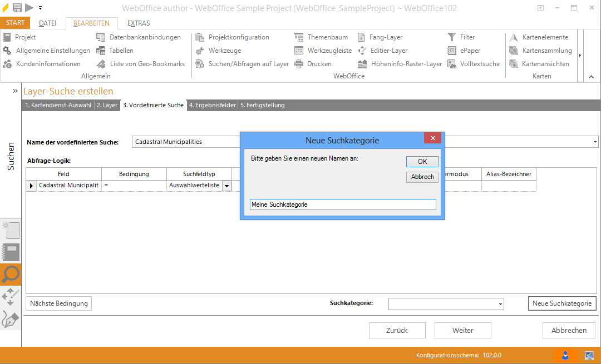This screenshot has width=601, height=364.
Task: Open the Auswahlwerteliste Suchfeldtyp dropdown arrow
Action: tap(226, 186)
